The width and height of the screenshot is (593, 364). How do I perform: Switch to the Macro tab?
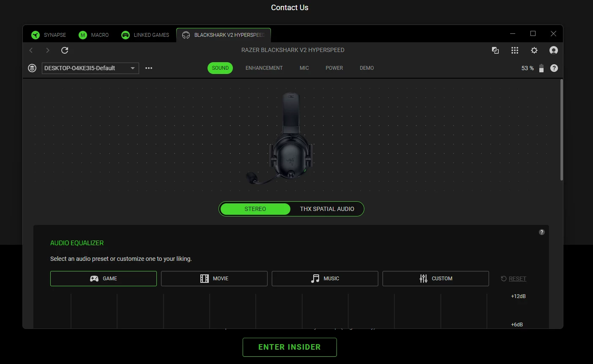pos(94,35)
